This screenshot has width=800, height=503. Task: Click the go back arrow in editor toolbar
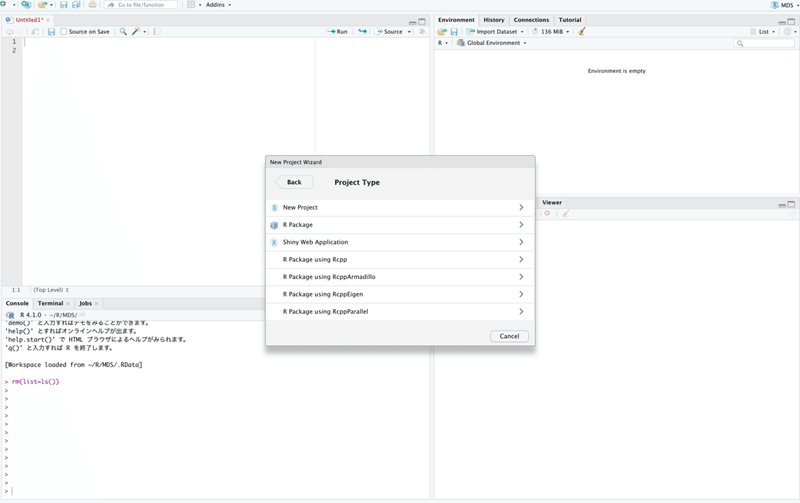point(10,32)
